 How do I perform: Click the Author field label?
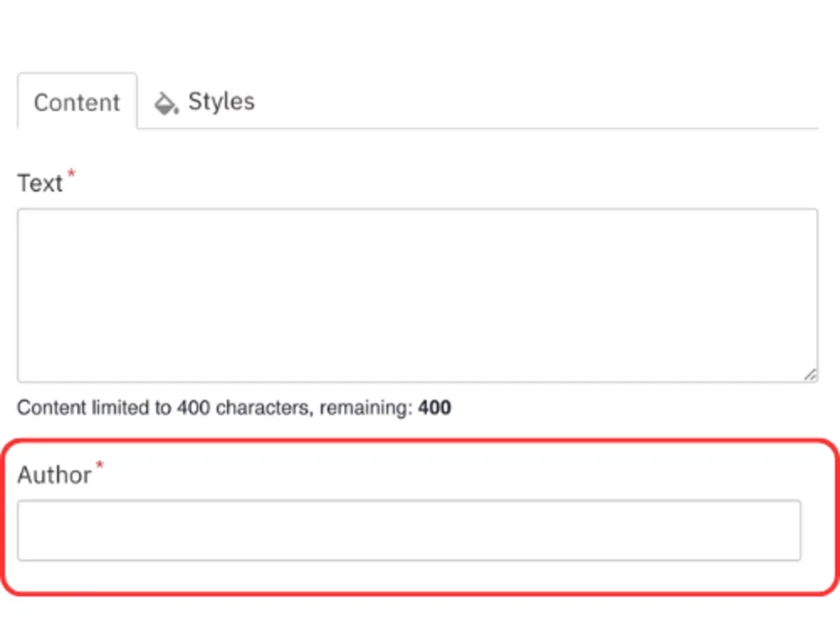pyautogui.click(x=54, y=475)
